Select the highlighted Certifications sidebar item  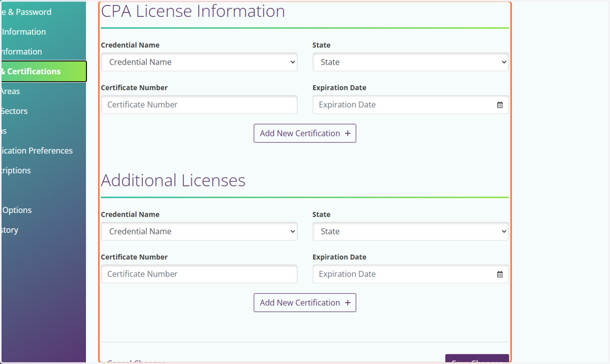pyautogui.click(x=43, y=71)
